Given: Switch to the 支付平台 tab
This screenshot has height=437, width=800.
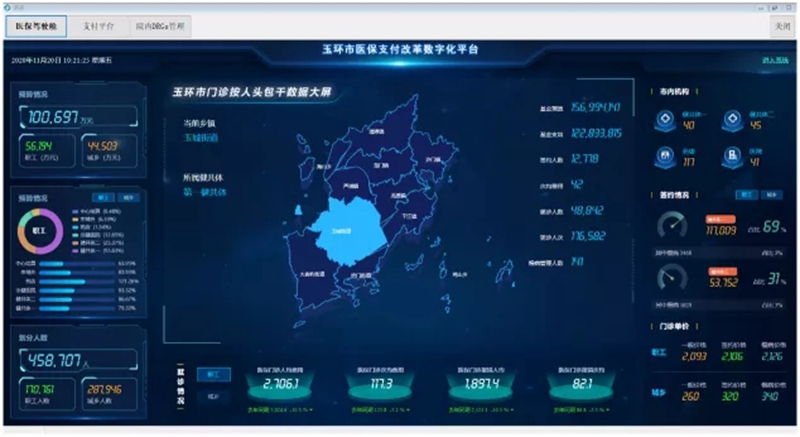Looking at the screenshot, I should click(99, 26).
